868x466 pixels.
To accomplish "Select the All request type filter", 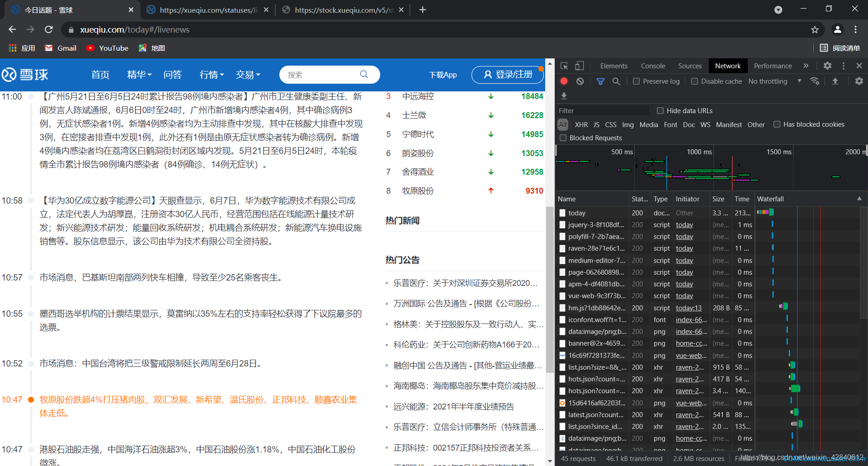I will pyautogui.click(x=562, y=124).
